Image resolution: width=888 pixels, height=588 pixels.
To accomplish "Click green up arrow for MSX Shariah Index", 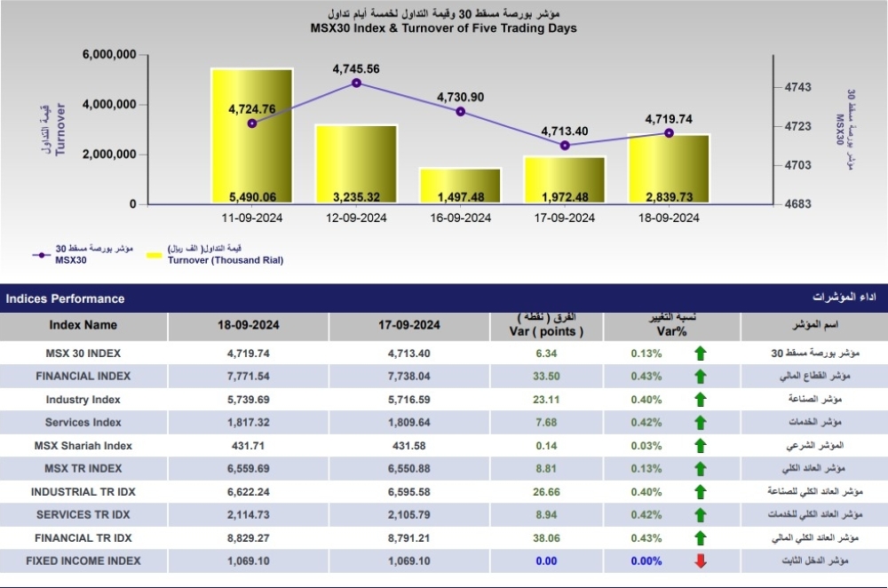I will coord(700,446).
